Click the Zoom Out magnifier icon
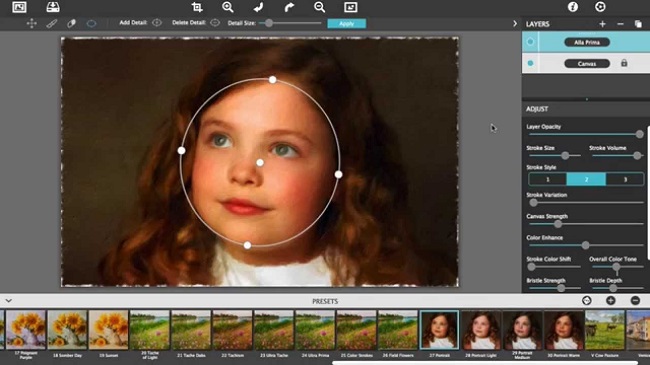Viewport: 650px width, 365px height. [x=320, y=7]
